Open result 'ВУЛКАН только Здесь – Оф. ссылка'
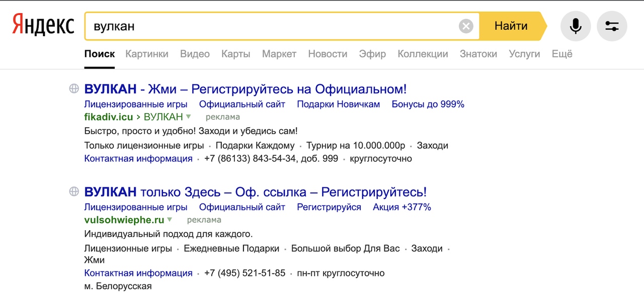Viewport: 644px width, 303px height. coord(256,192)
